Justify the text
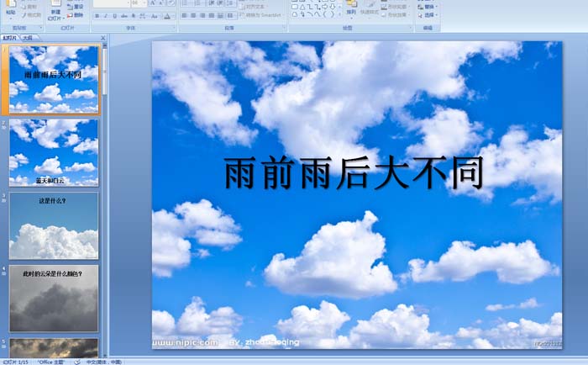Viewport: 588px width, 365px height. (212, 16)
